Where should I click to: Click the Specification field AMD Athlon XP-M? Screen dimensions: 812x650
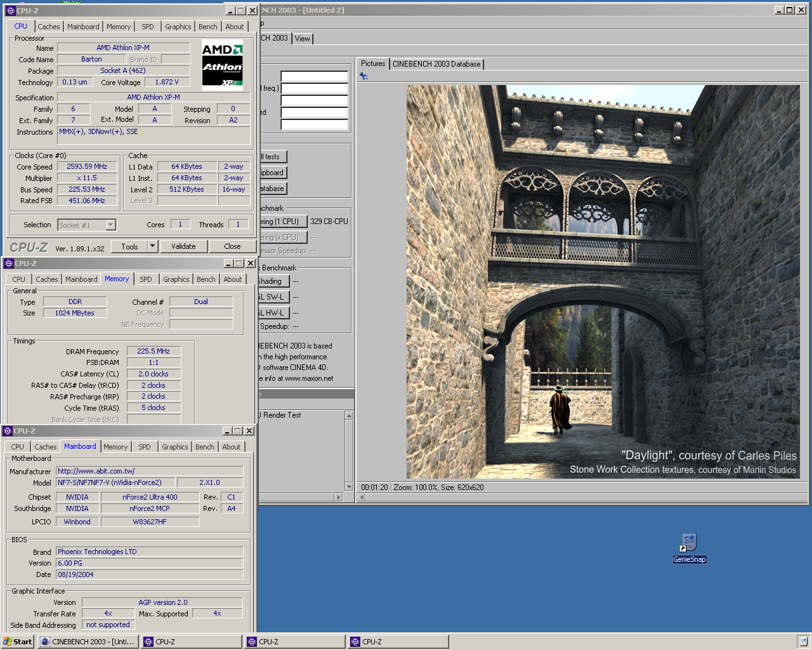pyautogui.click(x=154, y=97)
